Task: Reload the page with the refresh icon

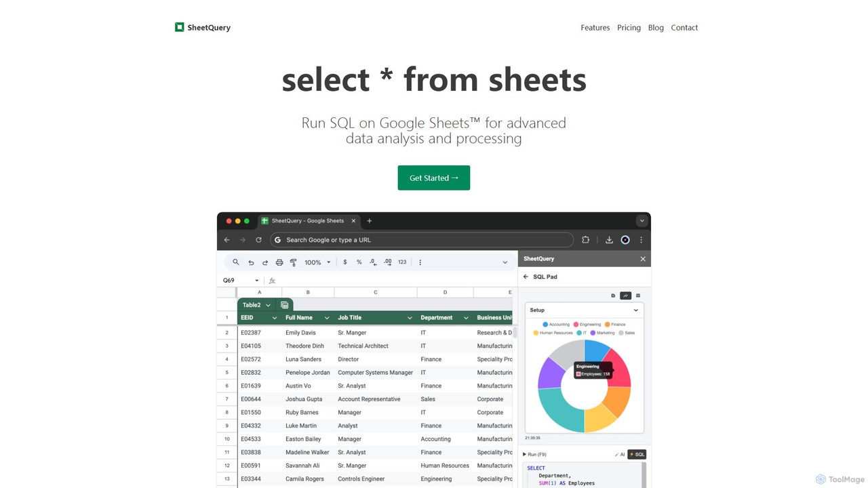Action: point(258,240)
